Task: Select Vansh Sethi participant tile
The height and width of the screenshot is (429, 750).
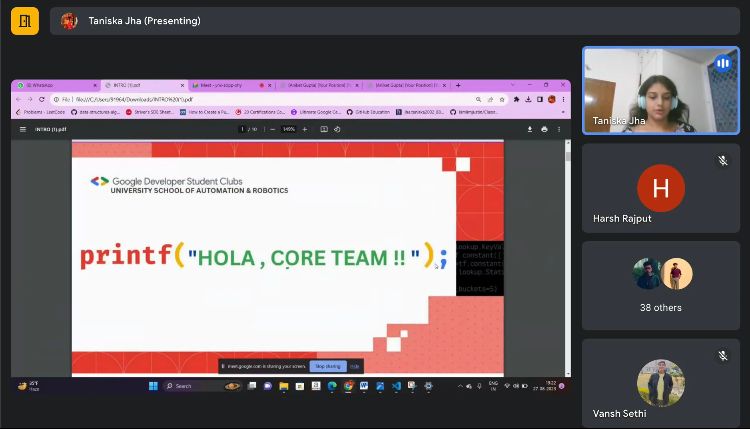Action: (661, 384)
